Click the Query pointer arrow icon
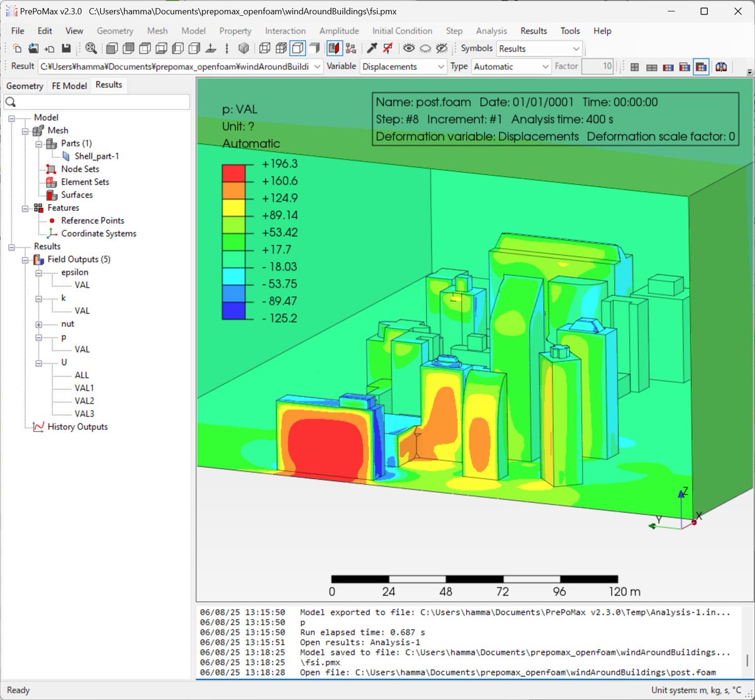Viewport: 755px width, 700px height. click(372, 48)
